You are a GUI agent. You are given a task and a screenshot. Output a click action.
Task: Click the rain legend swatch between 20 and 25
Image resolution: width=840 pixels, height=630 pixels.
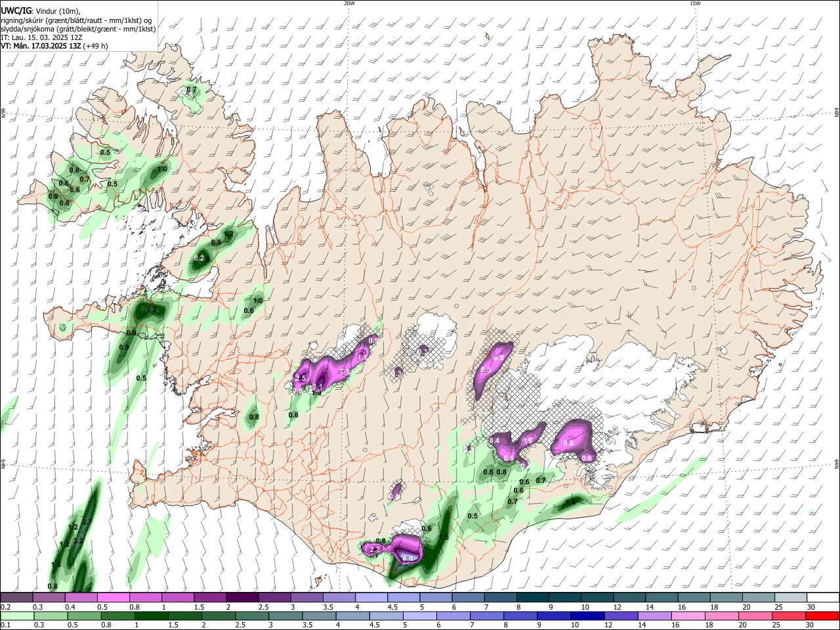point(755,616)
